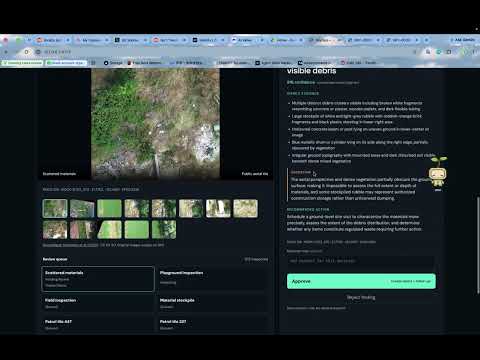Open the Patrol tile card below Material stockpile
Image resolution: width=480 pixels, height=360 pixels.
pyautogui.click(x=213, y=324)
